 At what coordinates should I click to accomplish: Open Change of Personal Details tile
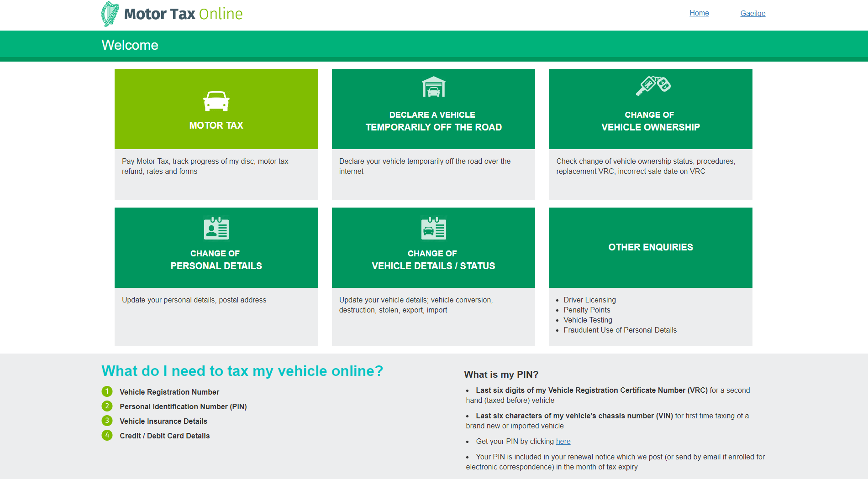[x=216, y=248]
